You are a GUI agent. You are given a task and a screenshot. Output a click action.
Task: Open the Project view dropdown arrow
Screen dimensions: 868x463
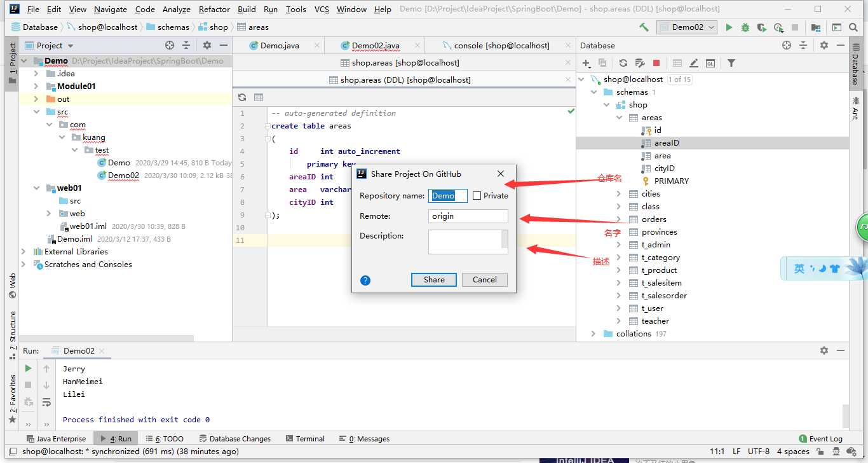pos(71,46)
